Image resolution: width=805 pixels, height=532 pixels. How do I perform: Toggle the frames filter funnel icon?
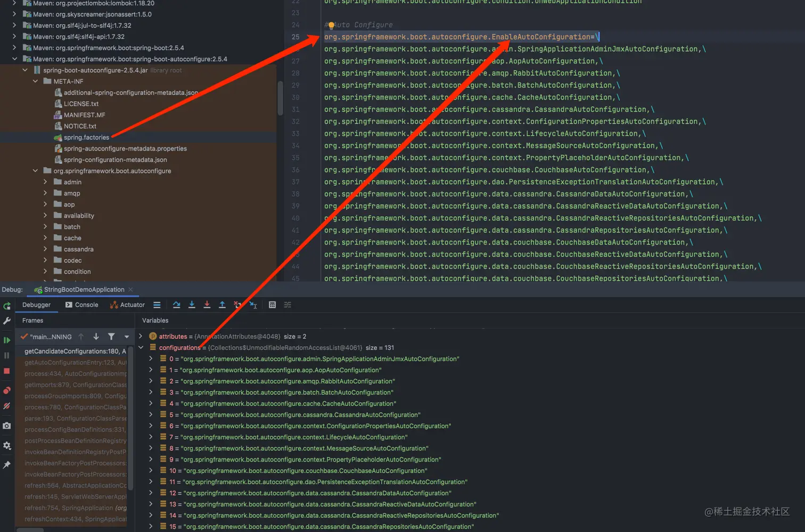click(x=111, y=337)
